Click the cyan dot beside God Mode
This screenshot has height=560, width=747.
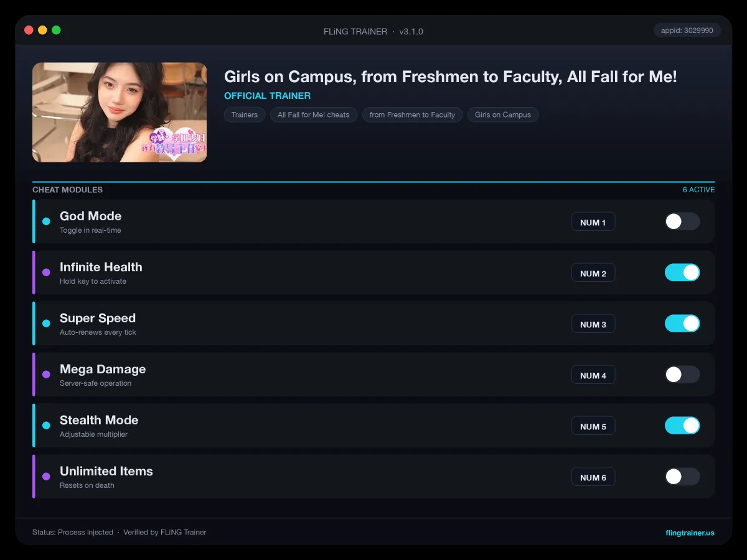46,222
